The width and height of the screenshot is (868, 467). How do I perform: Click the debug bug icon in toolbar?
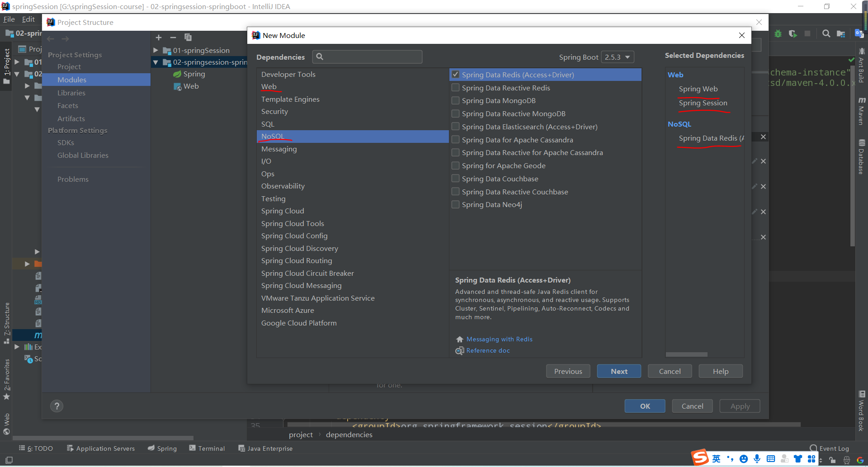(x=778, y=33)
